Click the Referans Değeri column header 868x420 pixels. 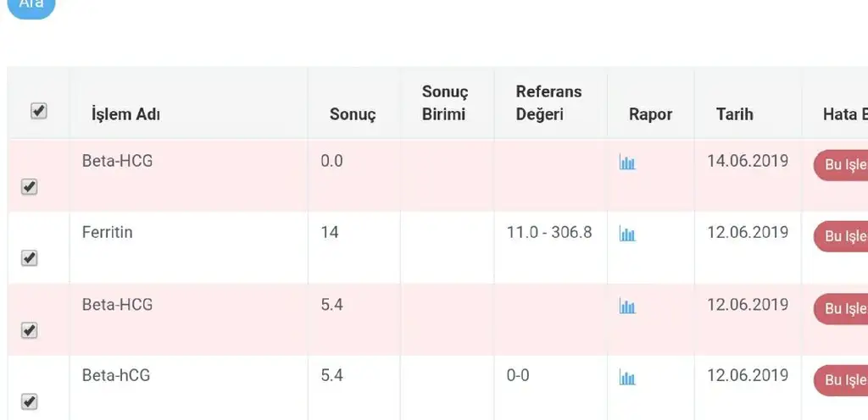548,102
